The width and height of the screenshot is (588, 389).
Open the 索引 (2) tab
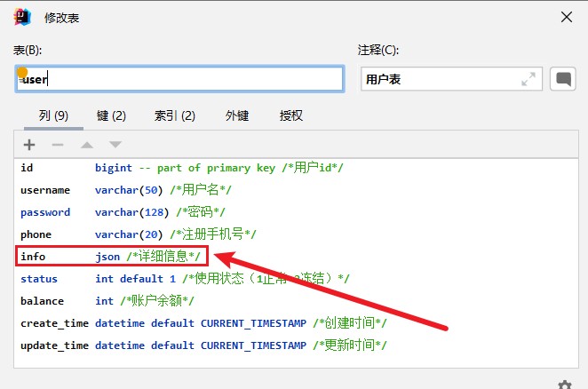tap(175, 115)
